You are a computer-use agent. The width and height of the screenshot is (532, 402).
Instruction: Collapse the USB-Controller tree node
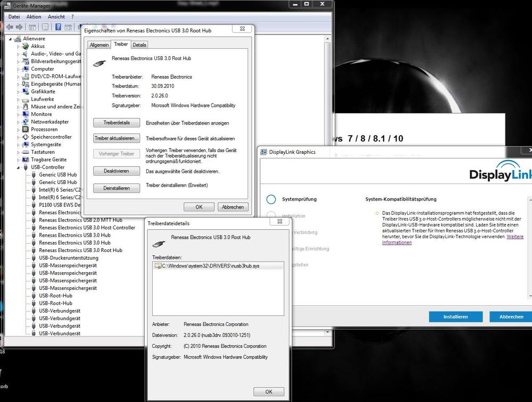point(18,167)
